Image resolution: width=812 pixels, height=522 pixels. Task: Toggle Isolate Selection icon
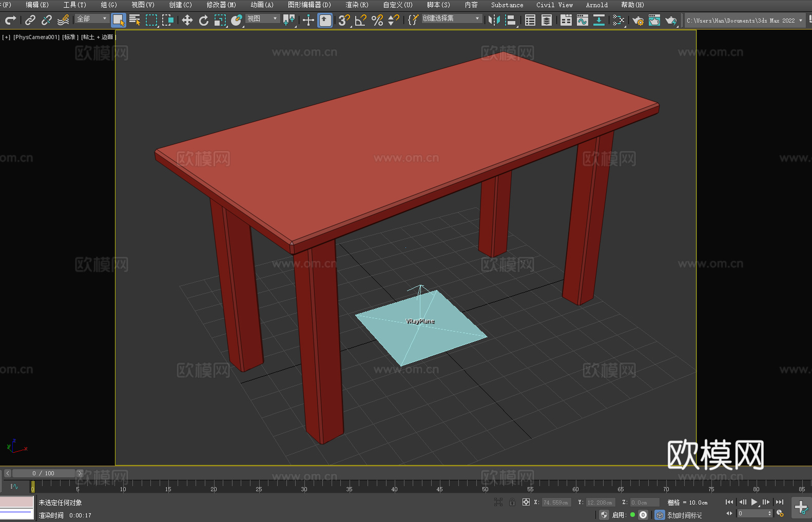click(x=498, y=502)
